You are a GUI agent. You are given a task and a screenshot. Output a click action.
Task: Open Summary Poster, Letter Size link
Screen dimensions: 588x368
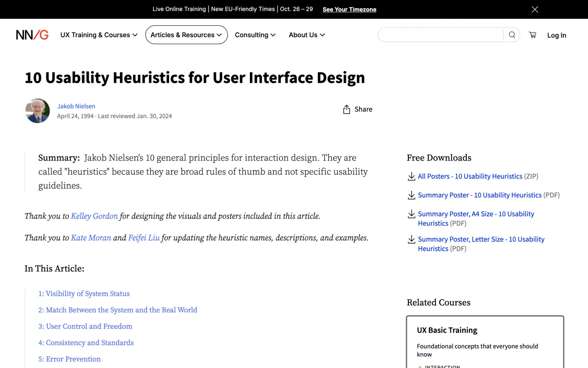pos(481,244)
